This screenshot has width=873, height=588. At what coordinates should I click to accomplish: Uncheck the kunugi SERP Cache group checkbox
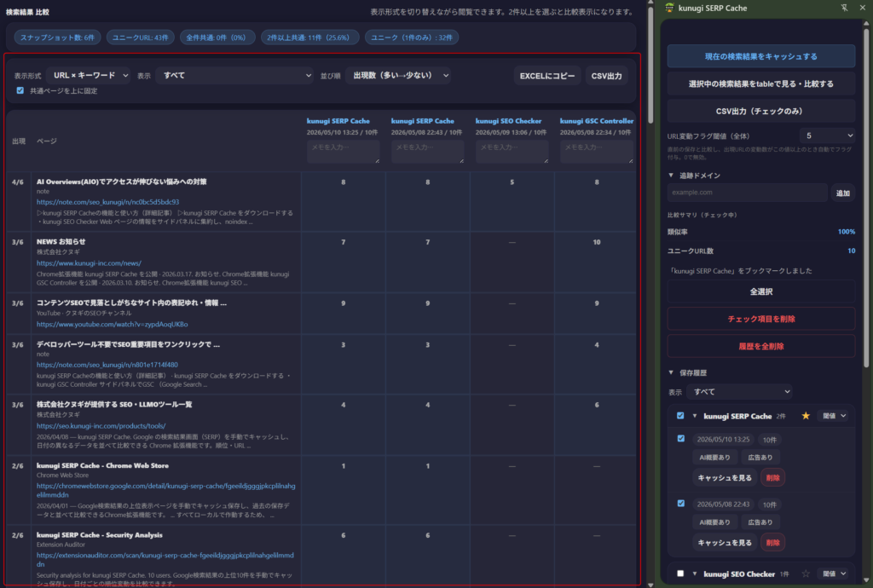680,416
